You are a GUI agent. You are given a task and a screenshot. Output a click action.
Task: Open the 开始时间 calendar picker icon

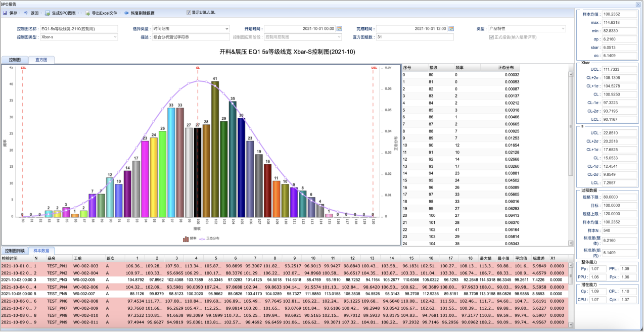[x=339, y=29]
